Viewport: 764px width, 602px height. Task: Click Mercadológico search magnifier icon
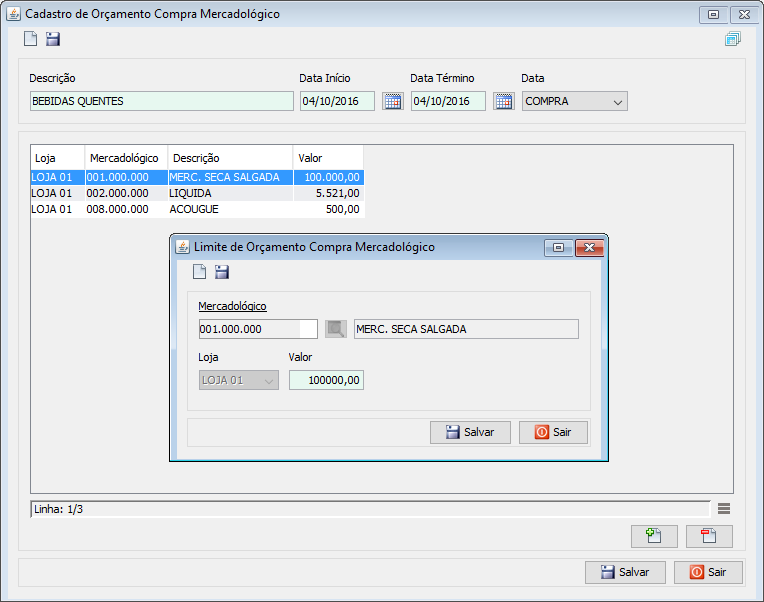[x=336, y=329]
